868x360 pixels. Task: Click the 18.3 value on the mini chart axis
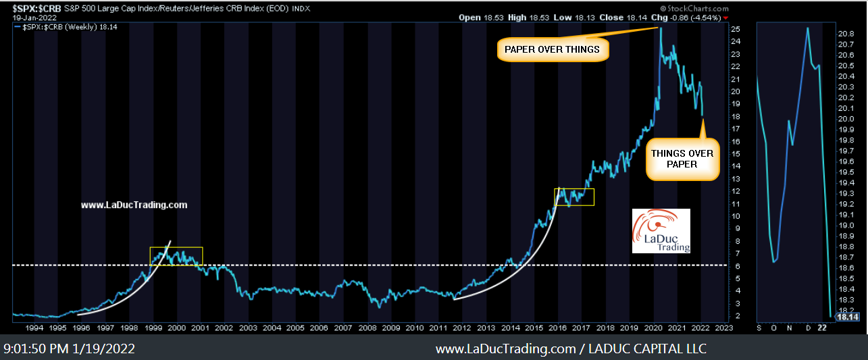pos(846,301)
